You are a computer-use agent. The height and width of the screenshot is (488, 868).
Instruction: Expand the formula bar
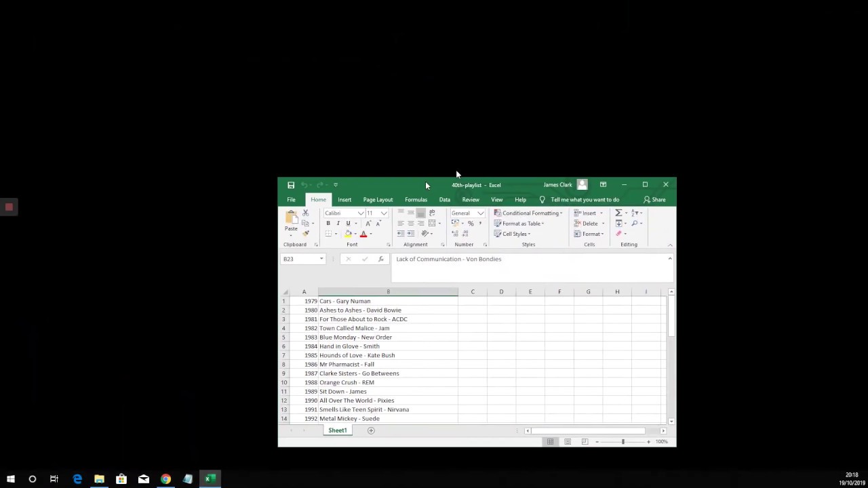point(670,258)
